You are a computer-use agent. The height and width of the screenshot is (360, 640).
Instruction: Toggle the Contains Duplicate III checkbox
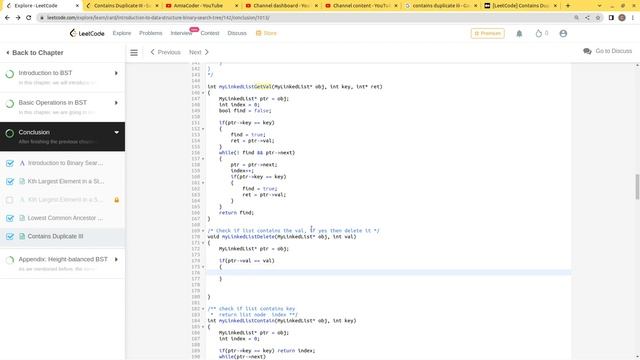[x=10, y=237]
